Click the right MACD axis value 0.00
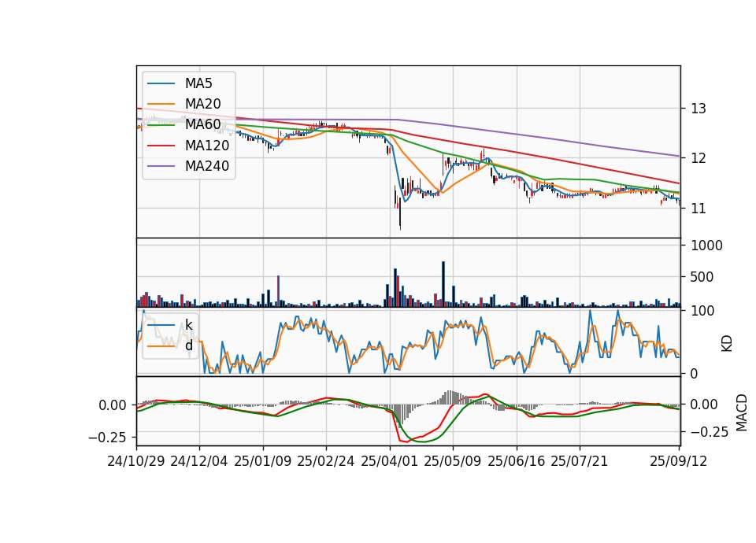The height and width of the screenshot is (543, 756). pyautogui.click(x=704, y=404)
